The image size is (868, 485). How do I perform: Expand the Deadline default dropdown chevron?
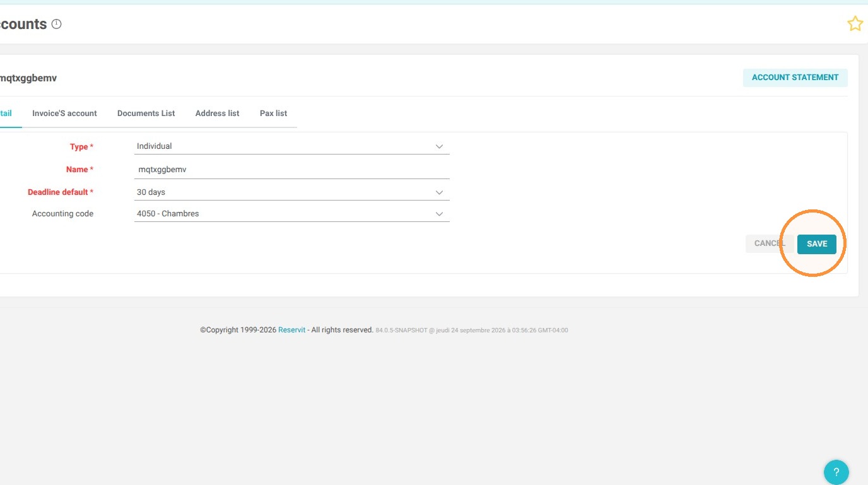click(x=440, y=192)
